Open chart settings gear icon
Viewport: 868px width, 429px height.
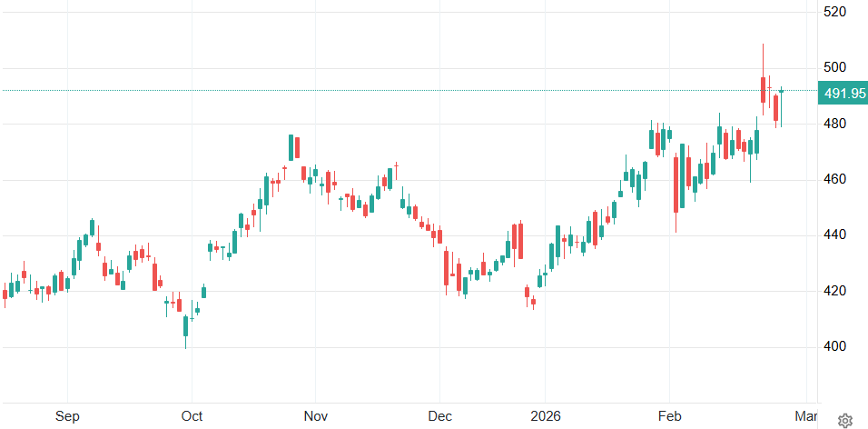tap(844, 420)
